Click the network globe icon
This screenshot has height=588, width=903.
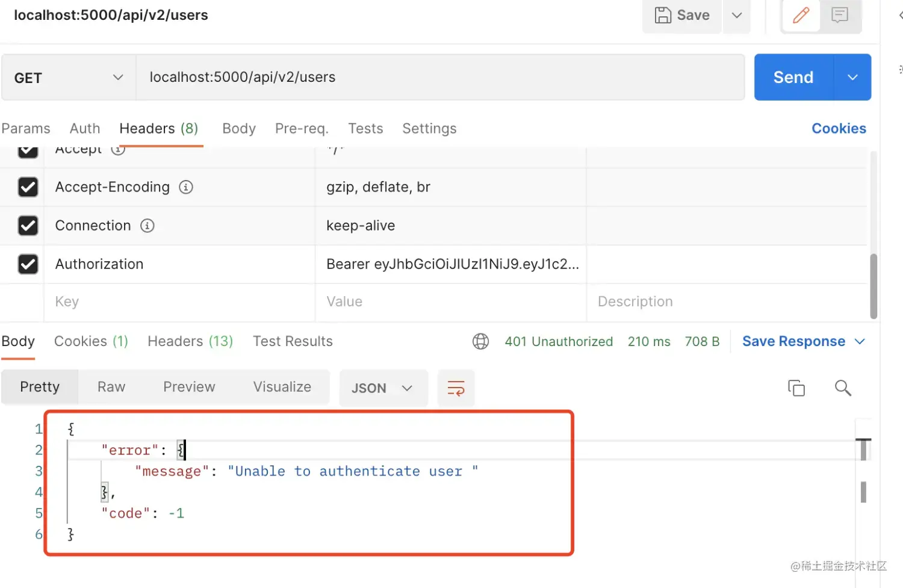(x=480, y=342)
